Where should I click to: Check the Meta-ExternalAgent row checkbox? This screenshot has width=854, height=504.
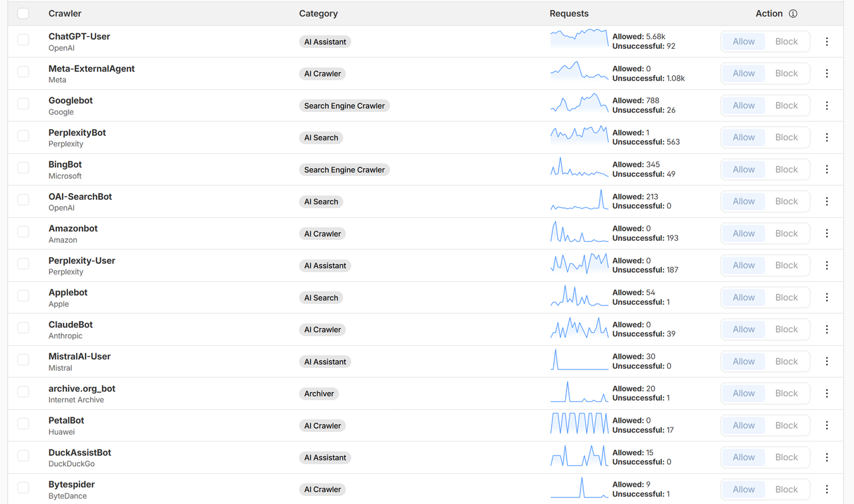pos(23,72)
